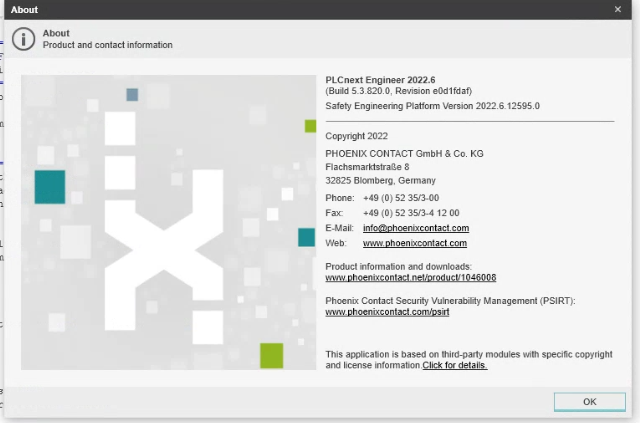Select the Build 5.3.820.0 revision text
The width and height of the screenshot is (640, 423).
pos(398,91)
